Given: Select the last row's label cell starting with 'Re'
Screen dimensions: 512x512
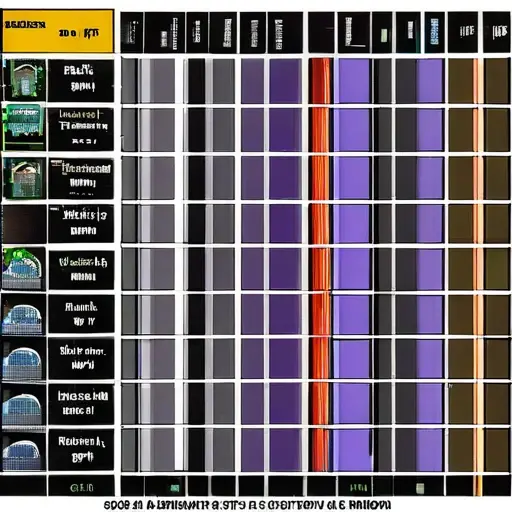Looking at the screenshot, I should click(x=81, y=449).
